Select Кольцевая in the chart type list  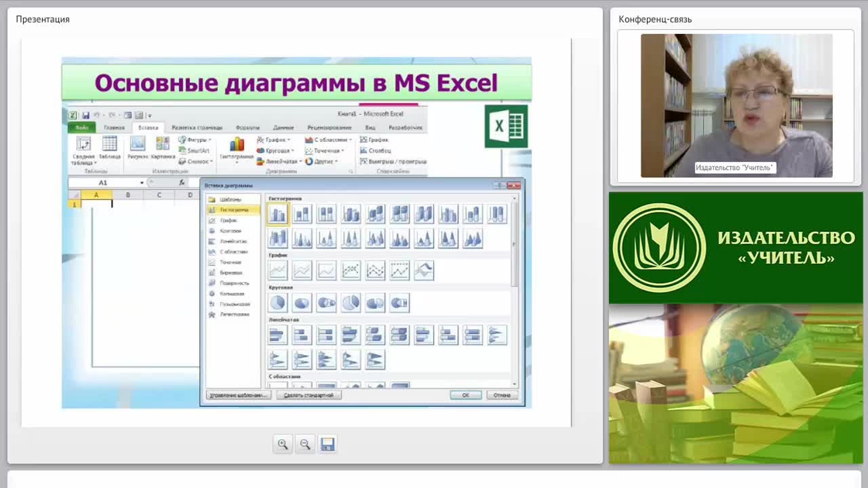(233, 293)
